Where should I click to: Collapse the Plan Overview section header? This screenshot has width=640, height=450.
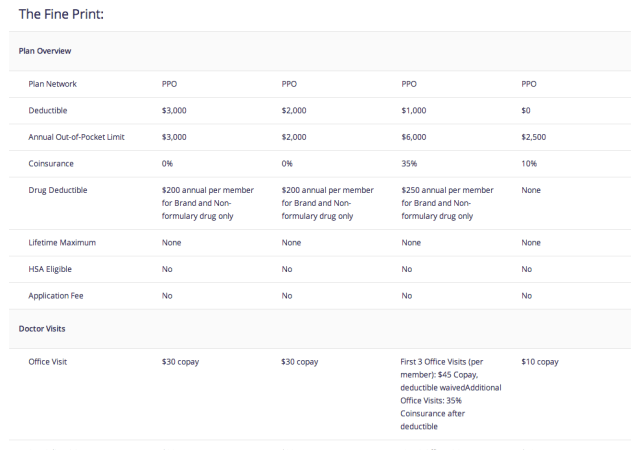46,50
